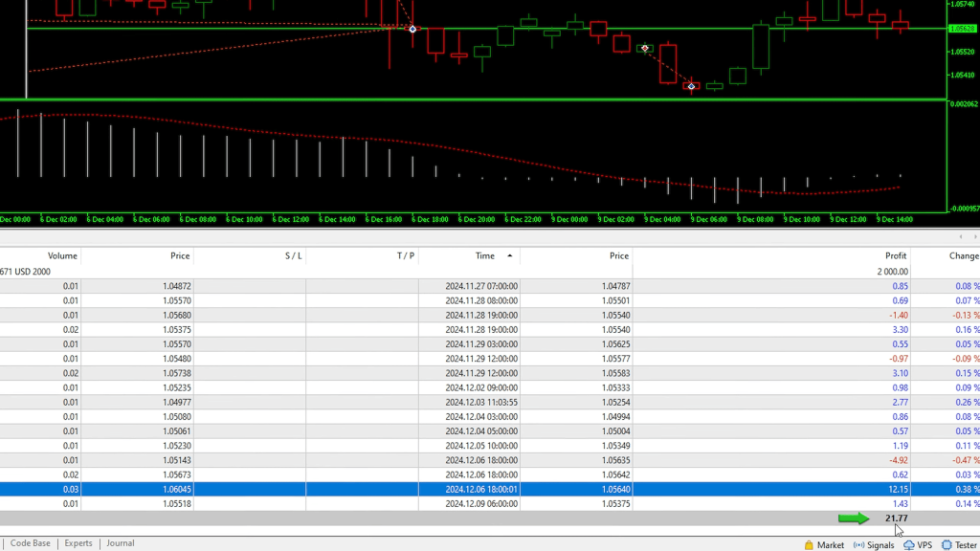Click trade marker on the green horizontal line
The image size is (980, 551).
click(x=413, y=29)
